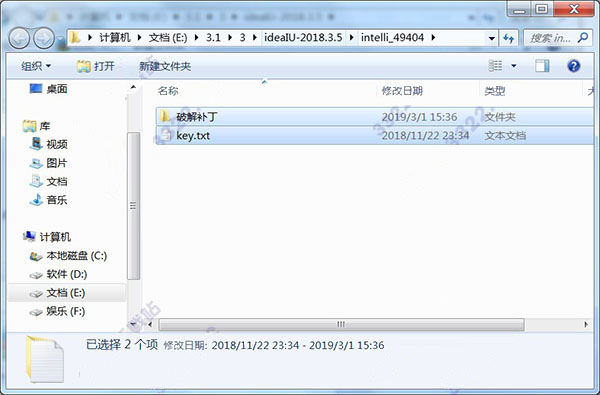Click the 图片 library icon
The width and height of the screenshot is (600, 395).
36,163
